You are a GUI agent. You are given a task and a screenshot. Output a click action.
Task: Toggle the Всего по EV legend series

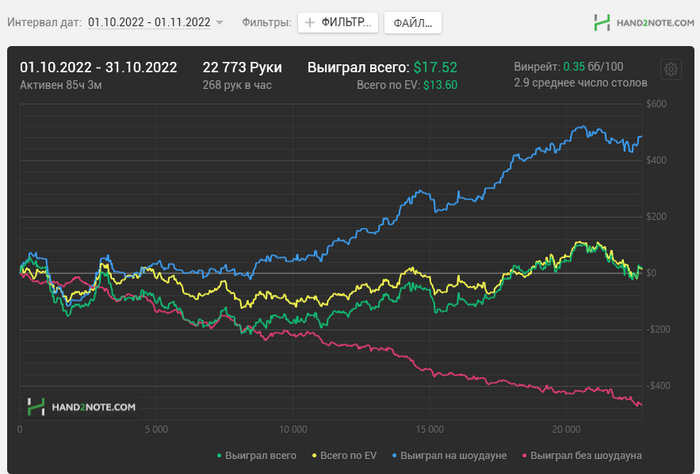[x=344, y=455]
